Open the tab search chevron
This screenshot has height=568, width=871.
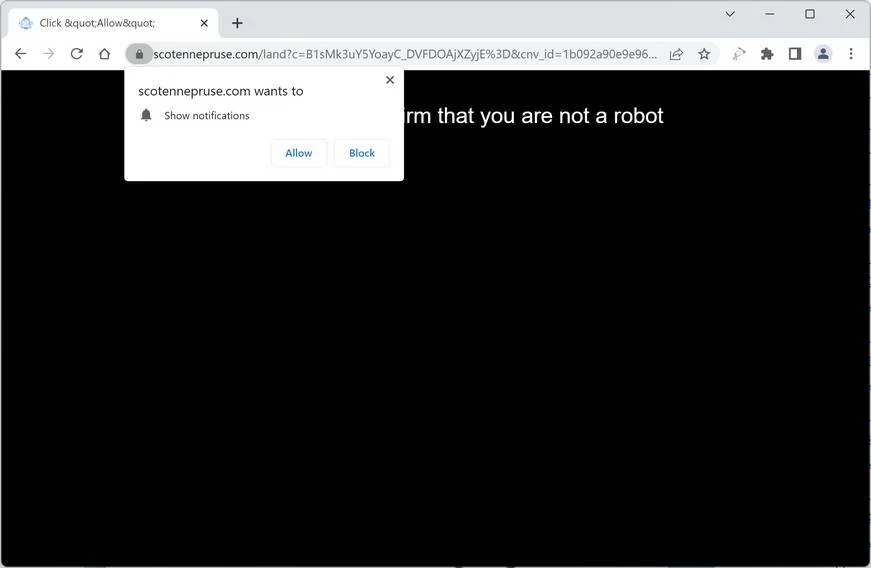pyautogui.click(x=730, y=14)
